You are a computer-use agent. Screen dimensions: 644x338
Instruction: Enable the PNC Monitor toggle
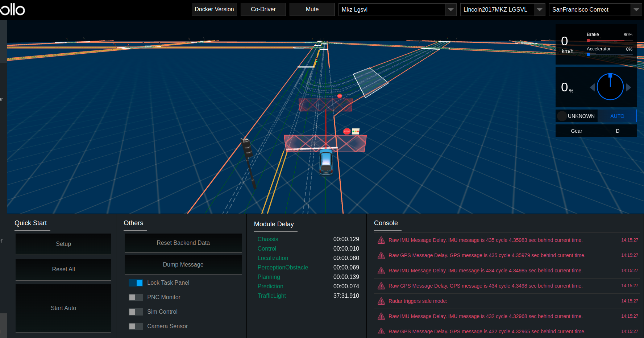click(136, 297)
